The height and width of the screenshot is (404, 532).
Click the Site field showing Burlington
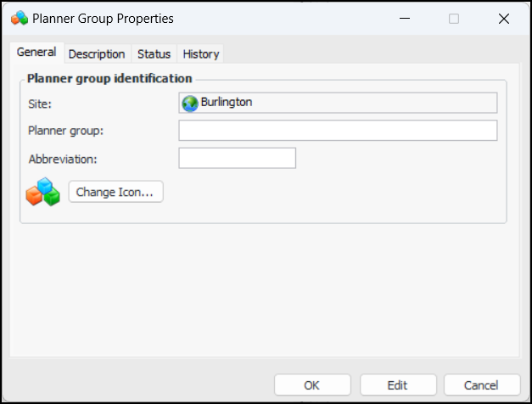(338, 103)
